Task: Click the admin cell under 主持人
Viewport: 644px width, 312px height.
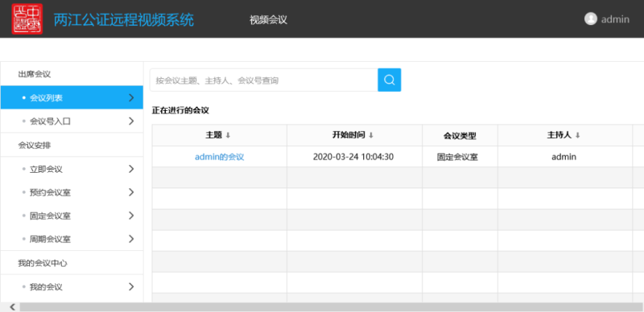Action: (564, 157)
